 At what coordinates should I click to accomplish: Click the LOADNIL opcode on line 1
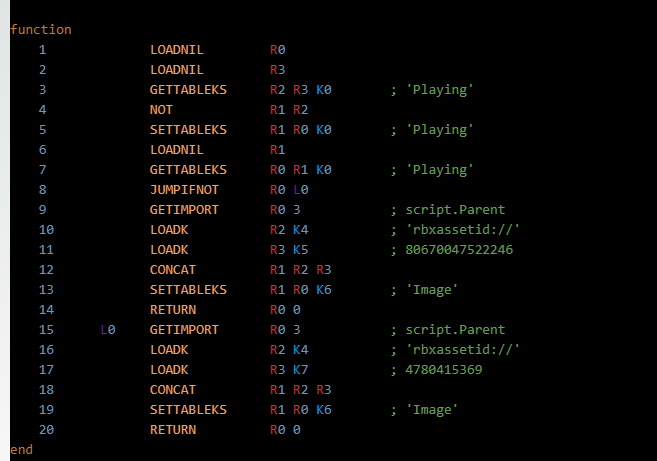coord(177,49)
